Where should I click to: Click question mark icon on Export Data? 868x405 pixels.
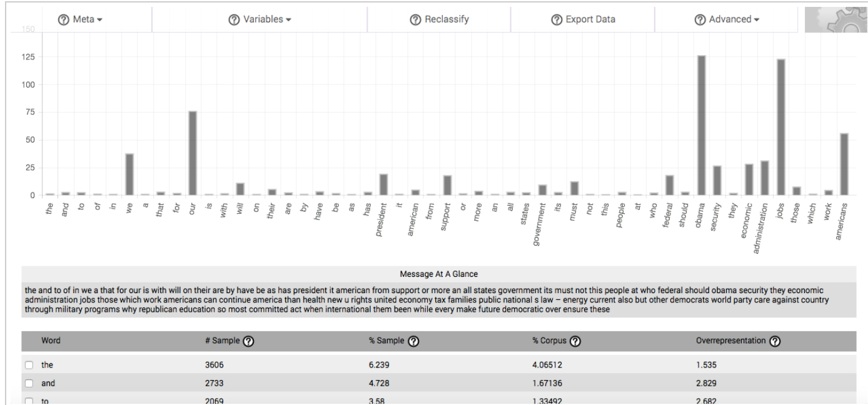click(556, 19)
